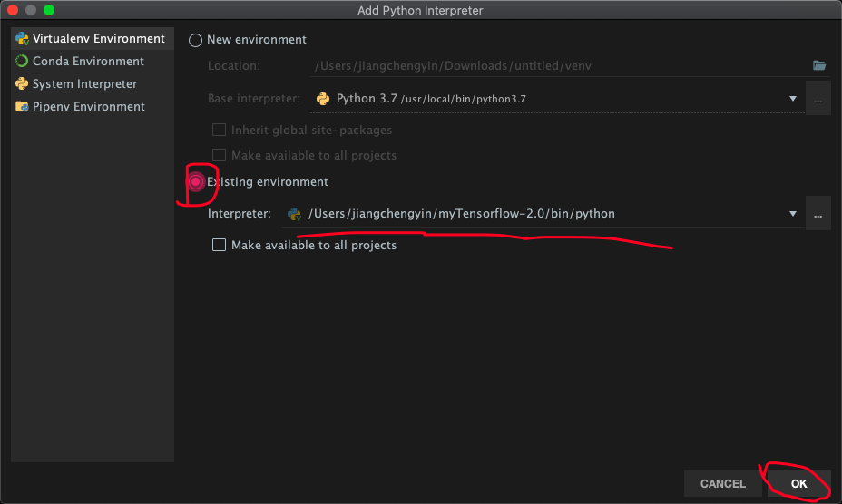842x504 pixels.
Task: Enable Make available to all projects under Interpreter
Action: point(219,245)
